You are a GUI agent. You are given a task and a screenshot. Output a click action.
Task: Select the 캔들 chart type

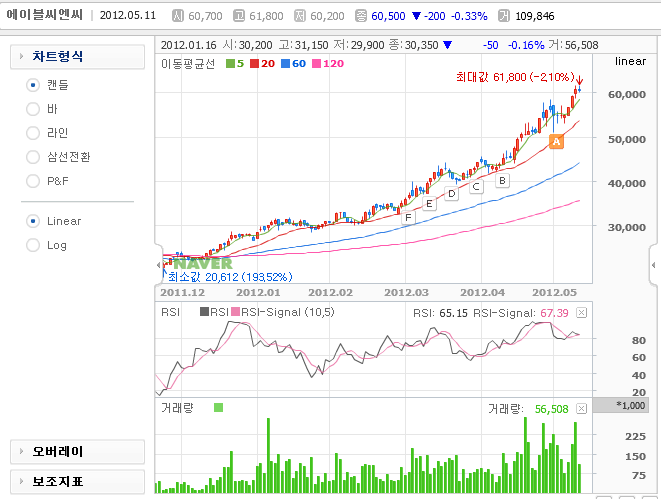tap(33, 85)
